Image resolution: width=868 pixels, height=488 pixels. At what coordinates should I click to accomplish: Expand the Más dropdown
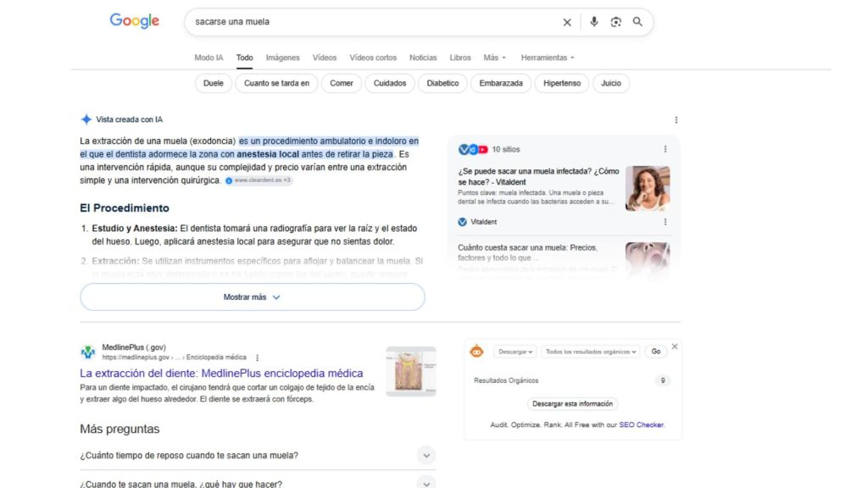494,58
